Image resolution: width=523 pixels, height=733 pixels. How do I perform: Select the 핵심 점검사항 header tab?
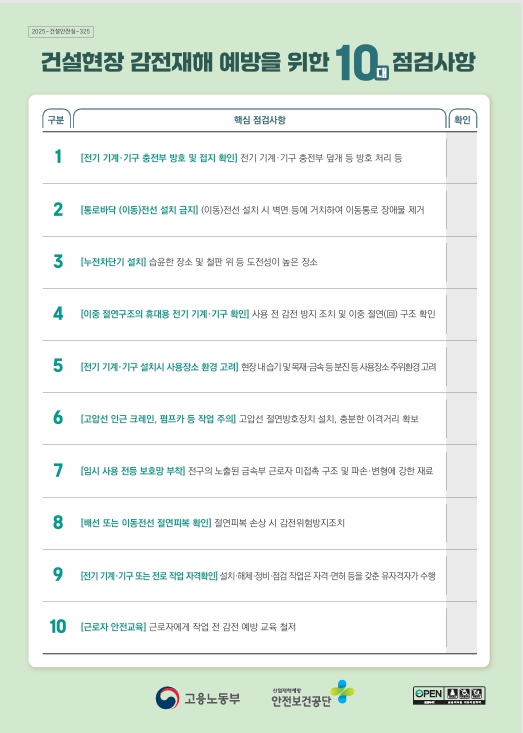click(260, 119)
